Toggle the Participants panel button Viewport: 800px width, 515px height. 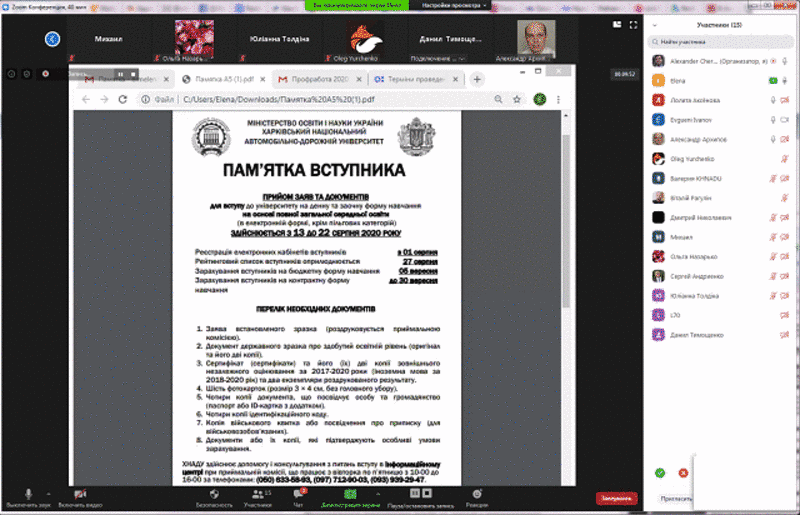[x=259, y=498]
